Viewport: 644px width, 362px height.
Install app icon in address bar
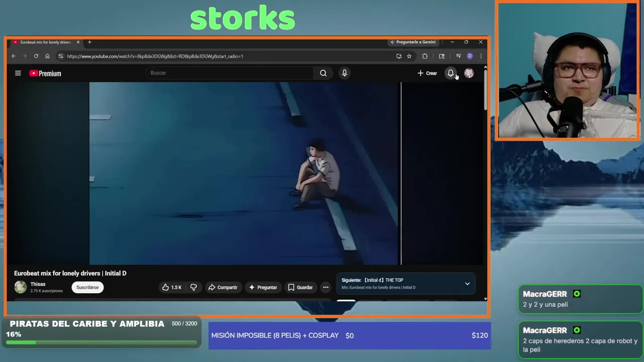tap(399, 56)
